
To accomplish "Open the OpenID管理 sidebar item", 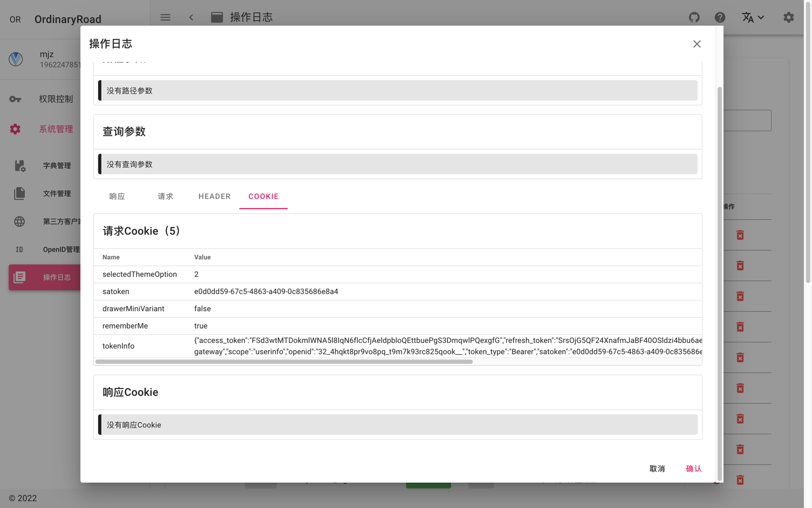I will 61,249.
